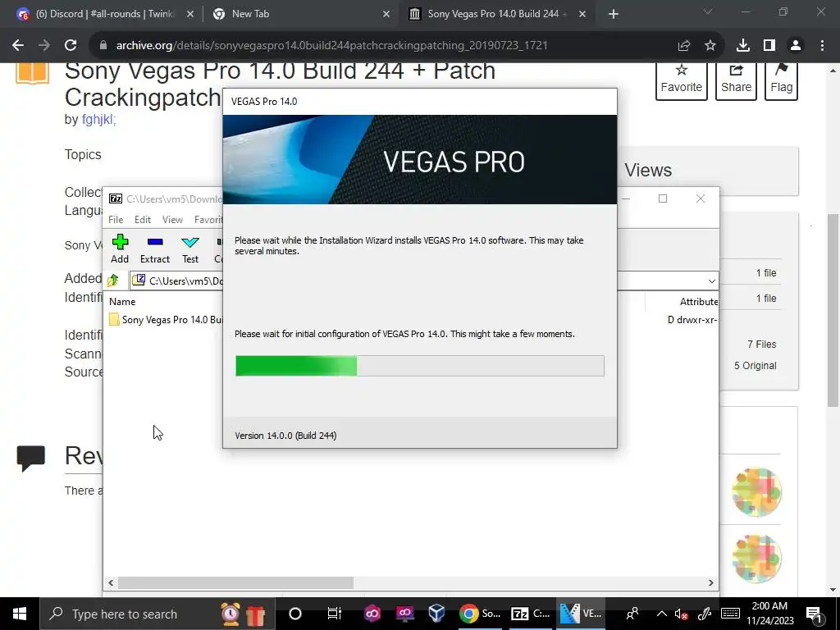
Task: Click the 7-Zip Extract toolbar icon
Action: click(x=155, y=242)
